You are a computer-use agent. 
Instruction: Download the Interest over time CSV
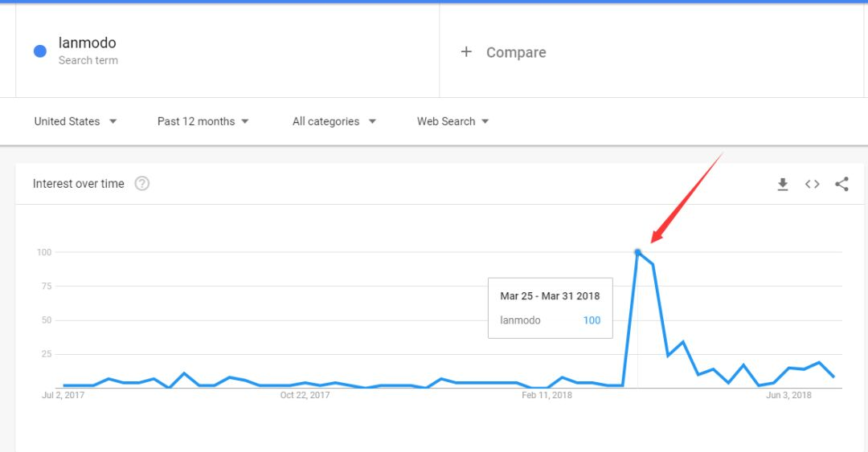[x=782, y=184]
